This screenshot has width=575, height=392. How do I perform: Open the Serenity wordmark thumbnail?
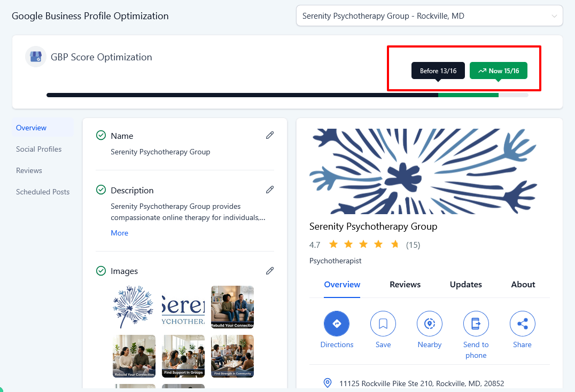coord(183,307)
